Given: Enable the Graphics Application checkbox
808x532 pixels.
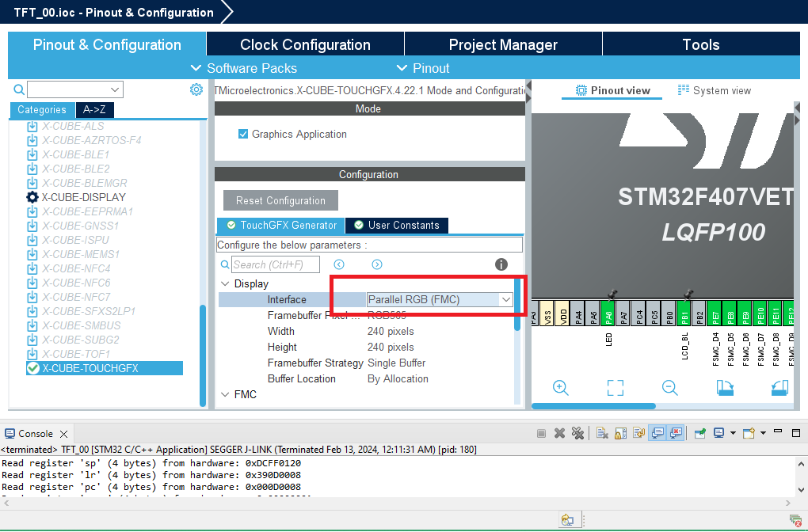Looking at the screenshot, I should pos(242,134).
